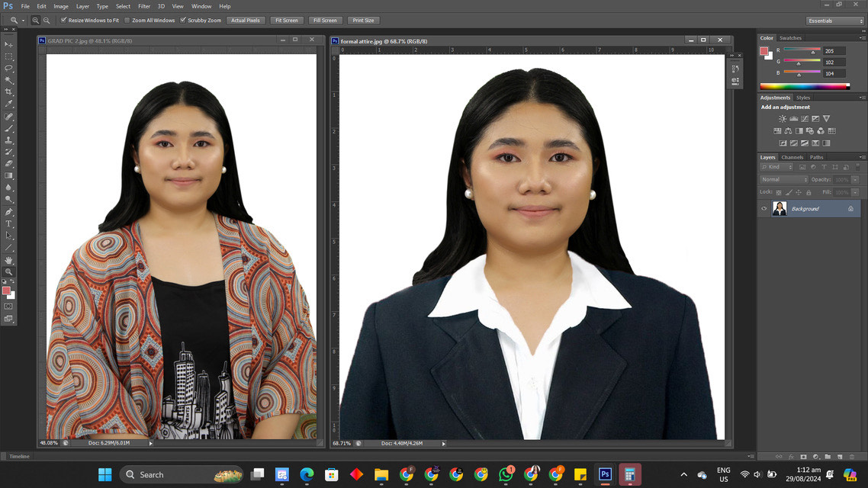Switch to the Channels tab
Viewport: 868px width, 488px height.
tap(792, 156)
